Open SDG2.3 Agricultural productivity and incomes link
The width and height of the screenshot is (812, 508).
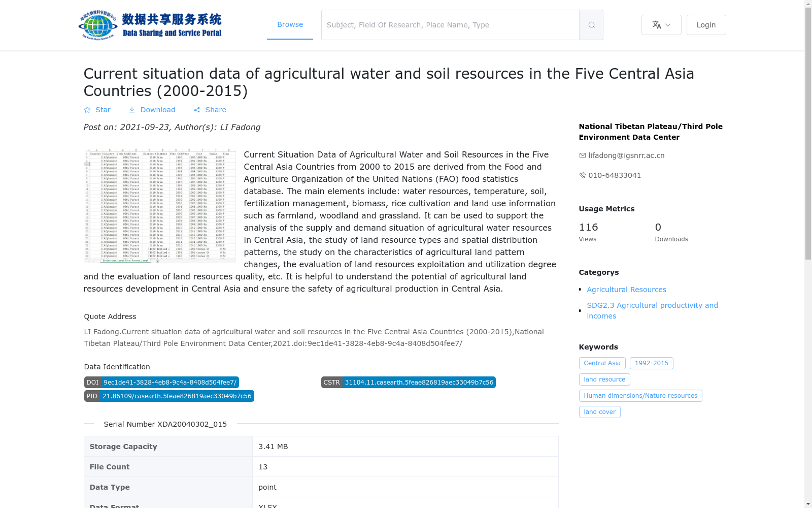653,310
